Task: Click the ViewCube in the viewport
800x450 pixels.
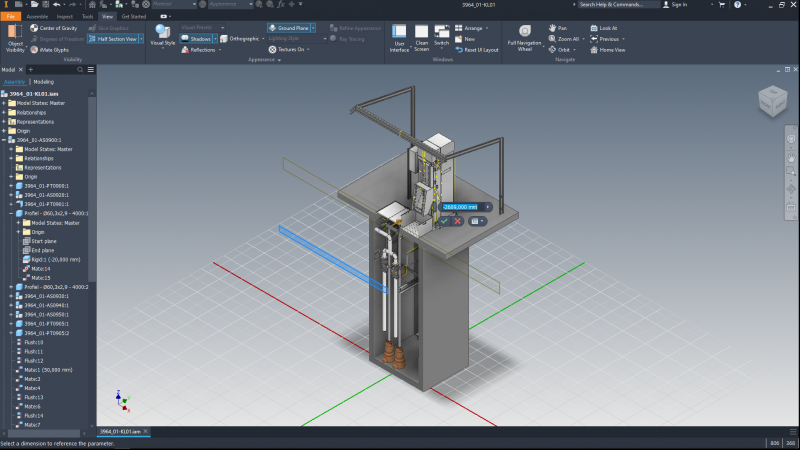Action: pos(771,99)
